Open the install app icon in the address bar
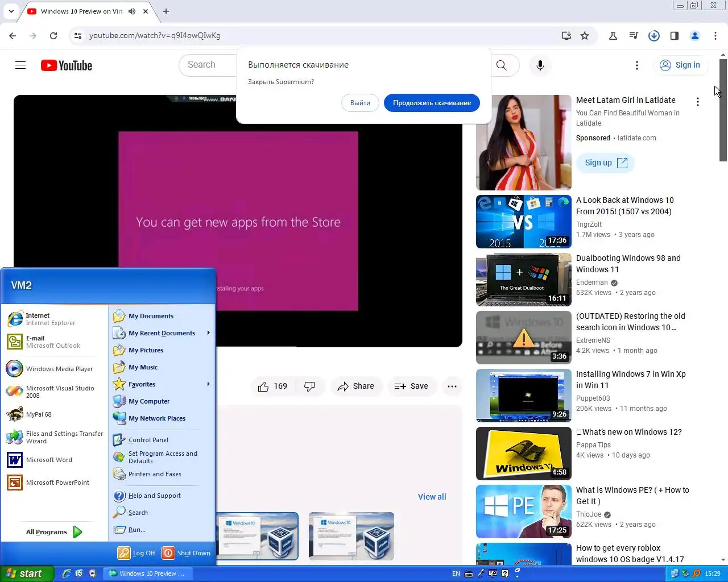Screen dimensions: 728x582 click(x=566, y=35)
